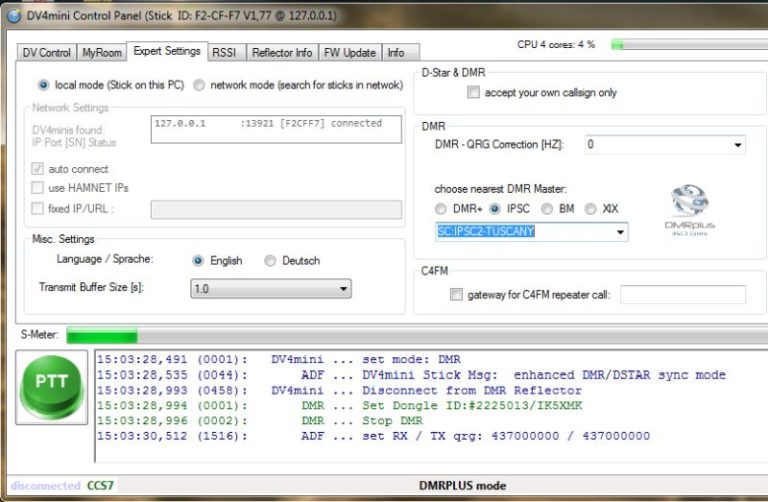The width and height of the screenshot is (768, 502).
Task: Open the RSSI tab
Action: coord(224,52)
